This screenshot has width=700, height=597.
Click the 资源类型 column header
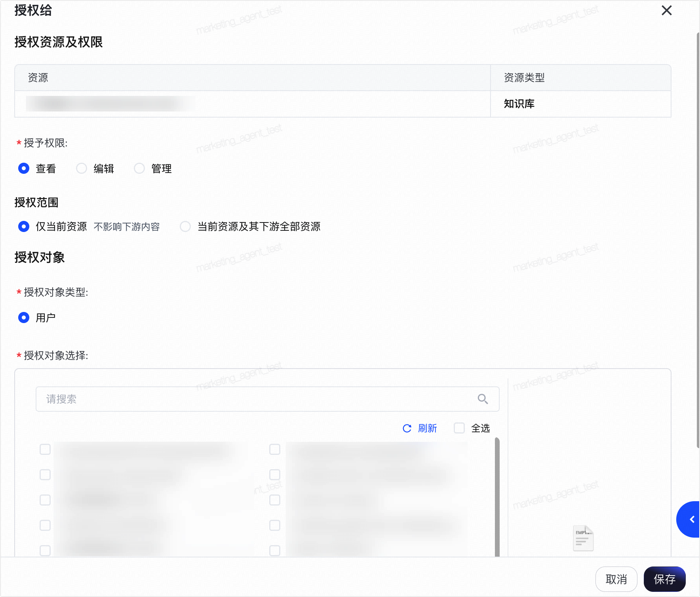pyautogui.click(x=581, y=78)
